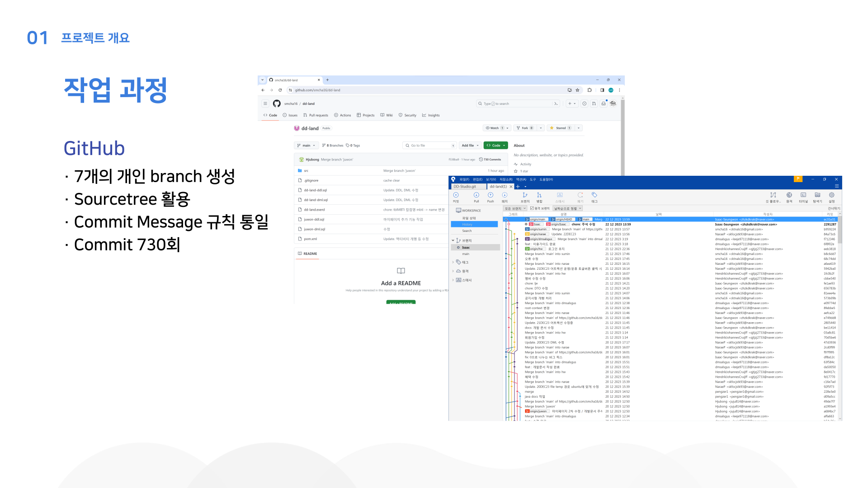Click the GitHub Octocat logo
The image size is (868, 488).
coord(277,103)
